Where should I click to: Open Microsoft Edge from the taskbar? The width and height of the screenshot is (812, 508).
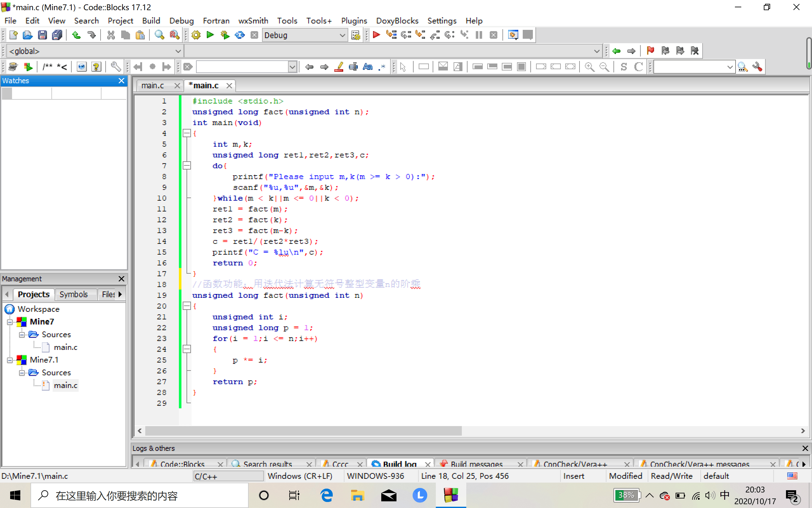pos(326,496)
